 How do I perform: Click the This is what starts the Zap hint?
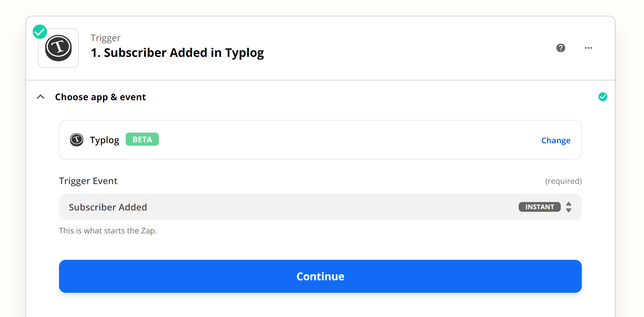(108, 231)
